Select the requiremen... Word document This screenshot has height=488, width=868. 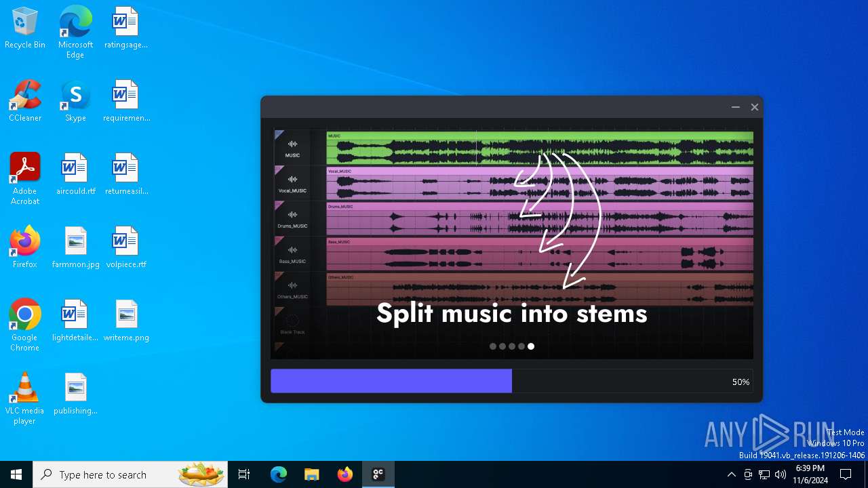pos(126,101)
